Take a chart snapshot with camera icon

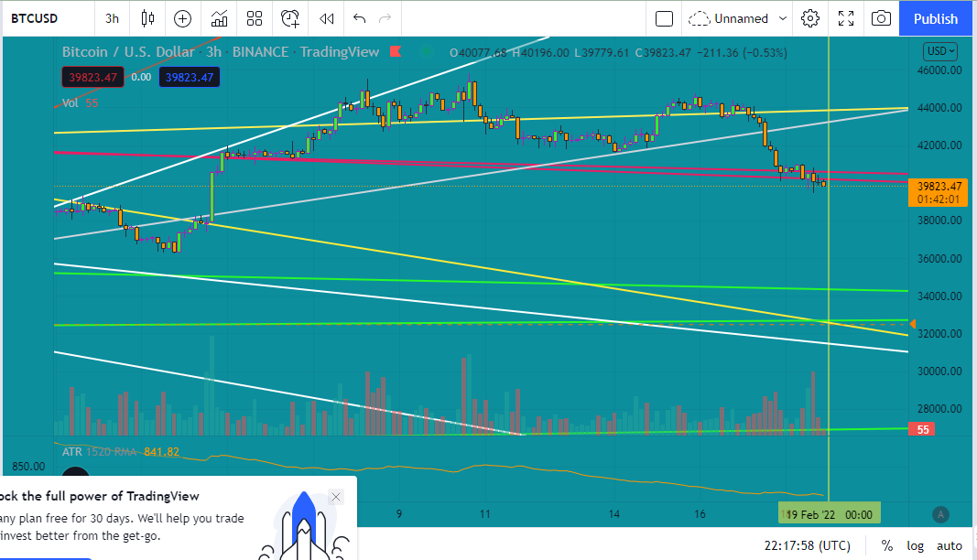881,18
